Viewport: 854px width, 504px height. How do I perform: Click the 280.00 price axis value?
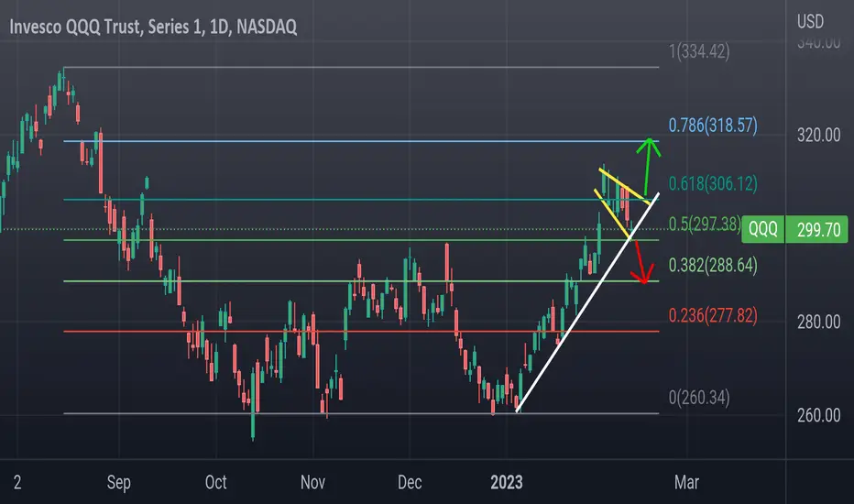click(818, 322)
